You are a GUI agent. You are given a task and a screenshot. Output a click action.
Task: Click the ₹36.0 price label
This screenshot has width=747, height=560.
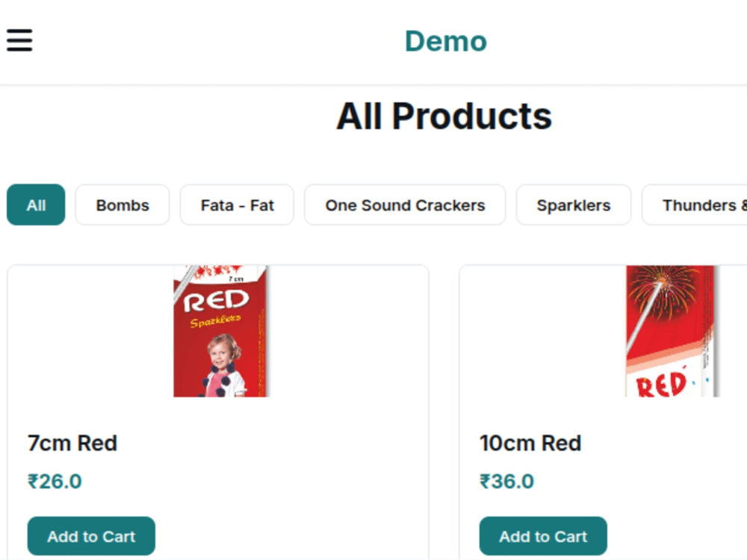click(x=506, y=482)
